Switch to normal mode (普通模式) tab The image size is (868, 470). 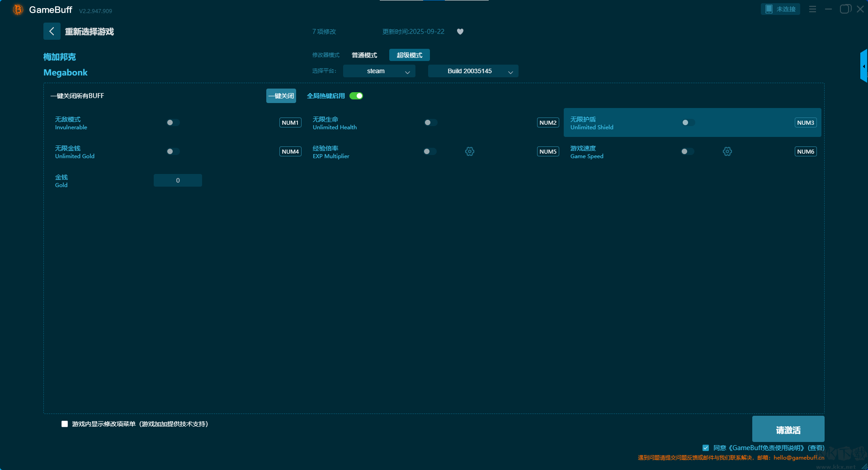364,55
